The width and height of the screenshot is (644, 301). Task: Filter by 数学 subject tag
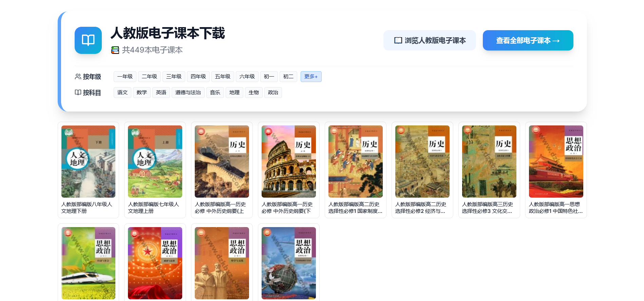click(x=142, y=93)
